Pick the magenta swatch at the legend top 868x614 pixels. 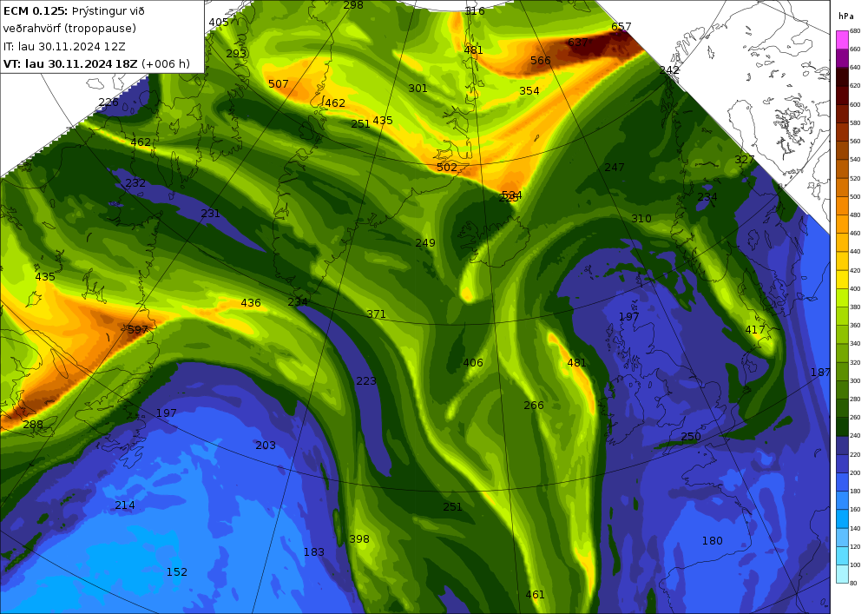pyautogui.click(x=842, y=40)
